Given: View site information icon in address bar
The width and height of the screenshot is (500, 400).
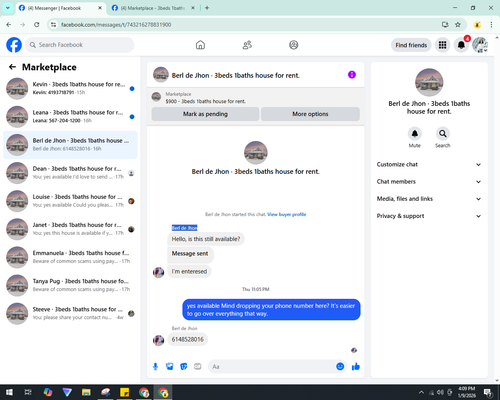Looking at the screenshot, I should (x=53, y=25).
